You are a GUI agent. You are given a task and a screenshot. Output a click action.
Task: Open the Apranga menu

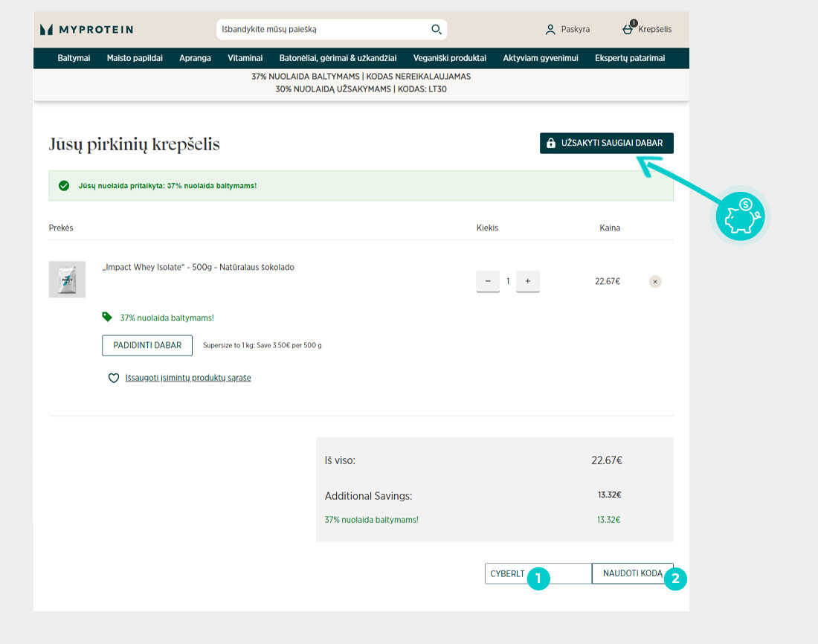click(195, 58)
